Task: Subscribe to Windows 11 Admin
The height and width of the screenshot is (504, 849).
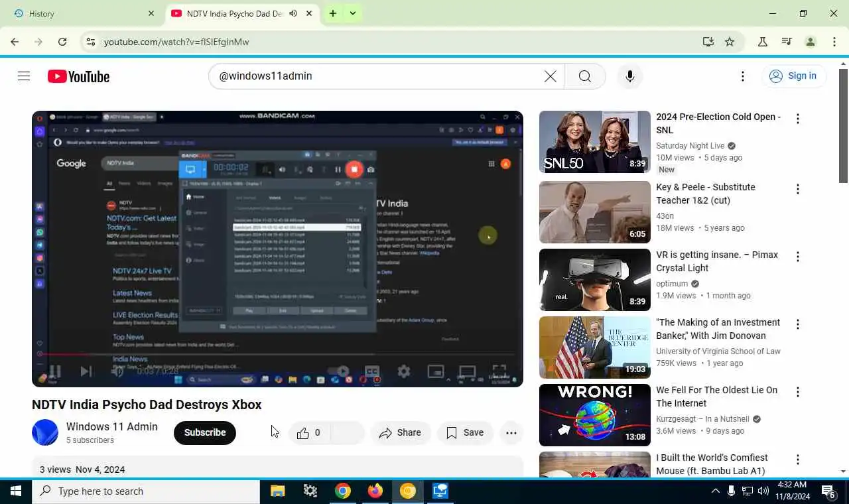Action: click(x=205, y=433)
